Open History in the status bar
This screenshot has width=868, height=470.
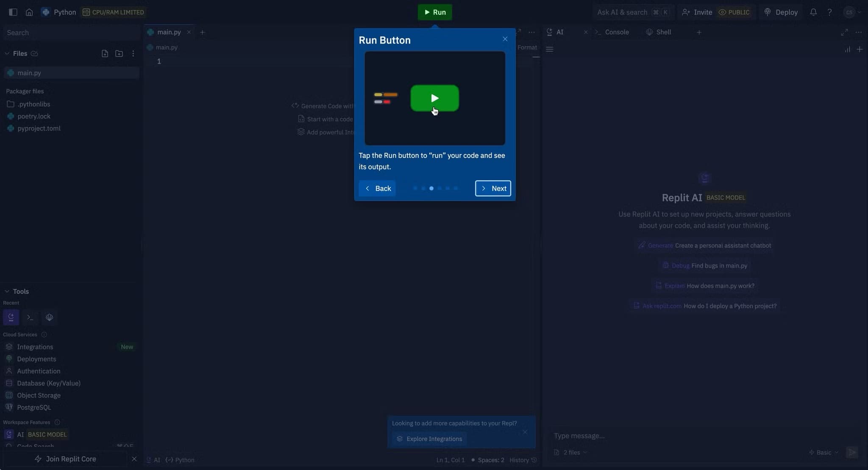523,460
